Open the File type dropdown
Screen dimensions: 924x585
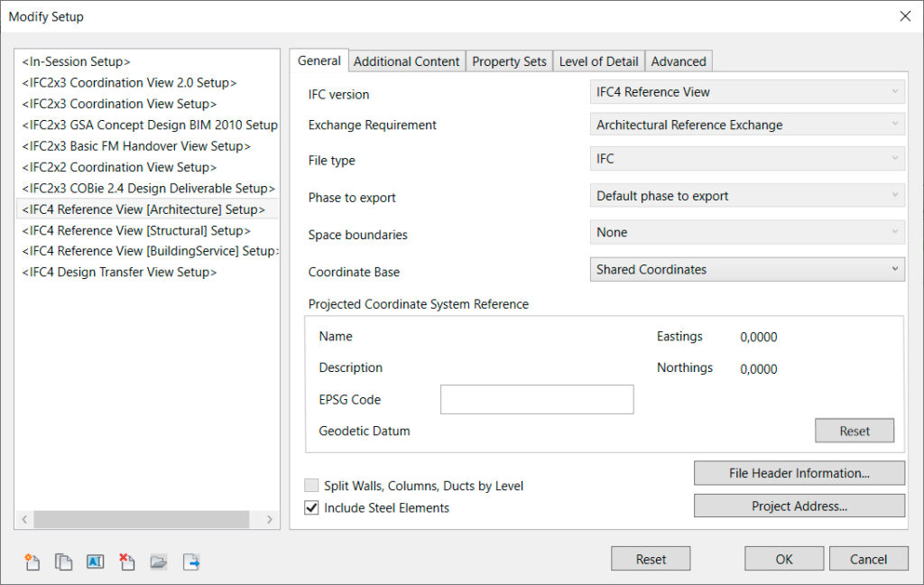746,159
